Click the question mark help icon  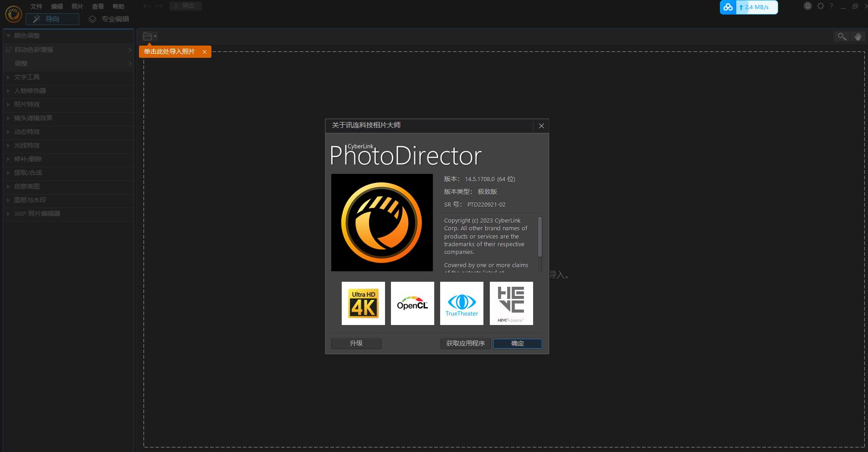pyautogui.click(x=832, y=6)
